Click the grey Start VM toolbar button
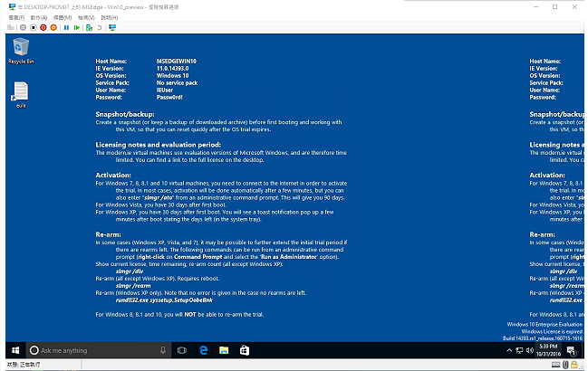The width and height of the screenshot is (588, 371). point(23,28)
